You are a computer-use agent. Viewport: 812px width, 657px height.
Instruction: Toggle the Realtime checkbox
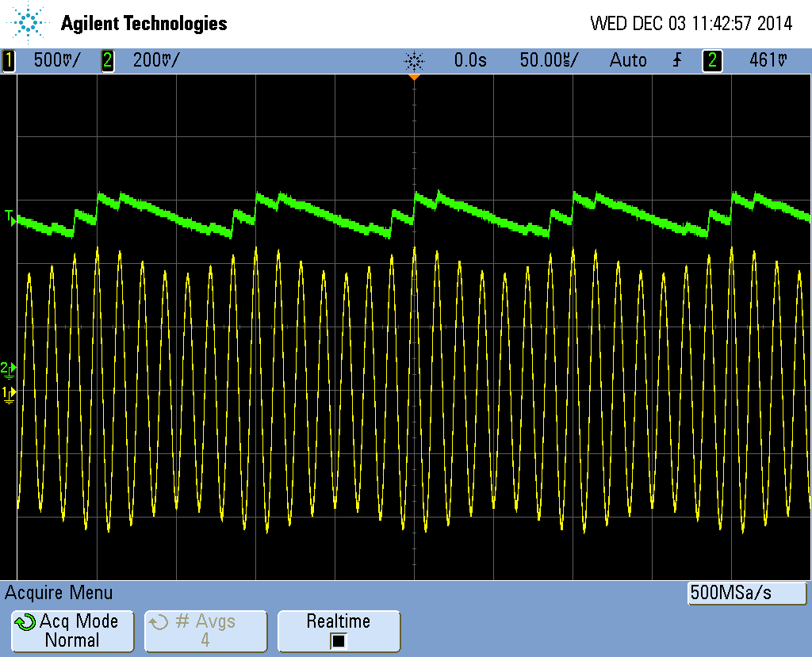click(x=339, y=641)
